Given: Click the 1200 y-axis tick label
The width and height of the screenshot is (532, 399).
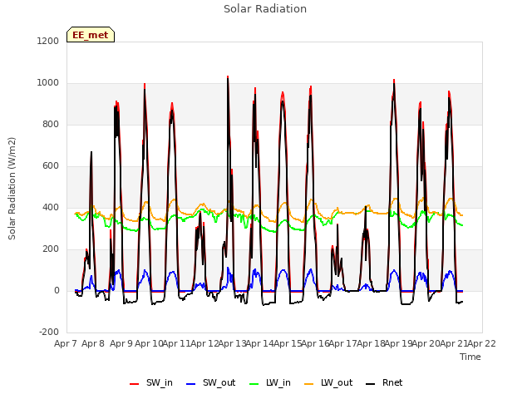Looking at the screenshot, I should pyautogui.click(x=48, y=41).
